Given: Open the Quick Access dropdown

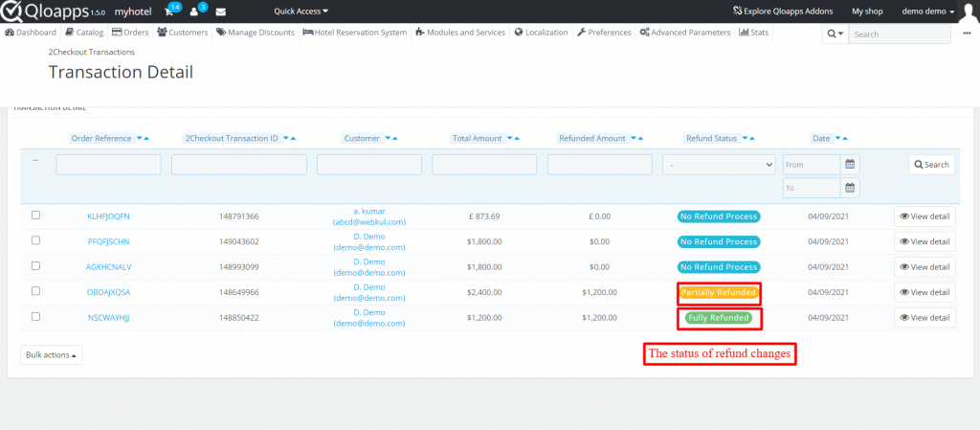Looking at the screenshot, I should 301,11.
